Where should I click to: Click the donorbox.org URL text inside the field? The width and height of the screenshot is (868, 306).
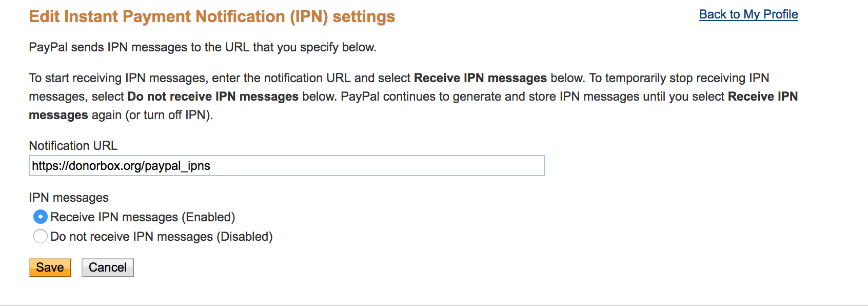tap(121, 166)
